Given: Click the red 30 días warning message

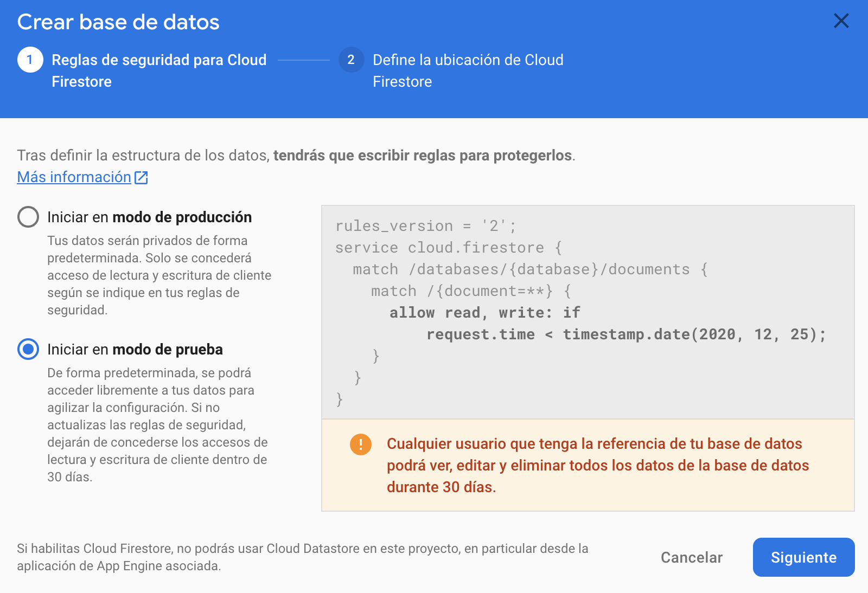Looking at the screenshot, I should click(x=597, y=465).
